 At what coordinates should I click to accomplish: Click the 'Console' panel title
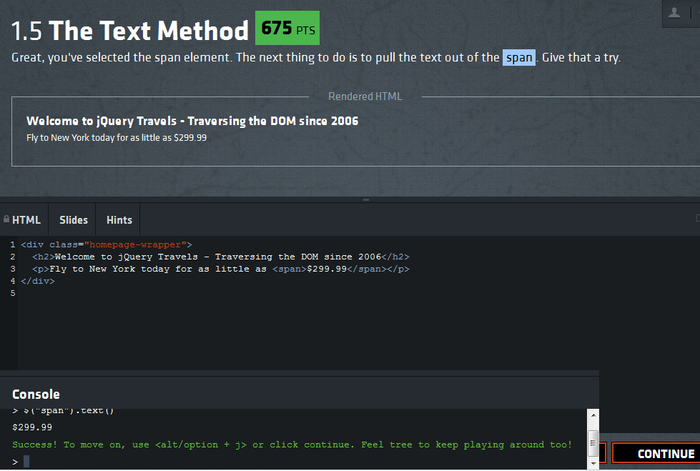pyautogui.click(x=36, y=394)
